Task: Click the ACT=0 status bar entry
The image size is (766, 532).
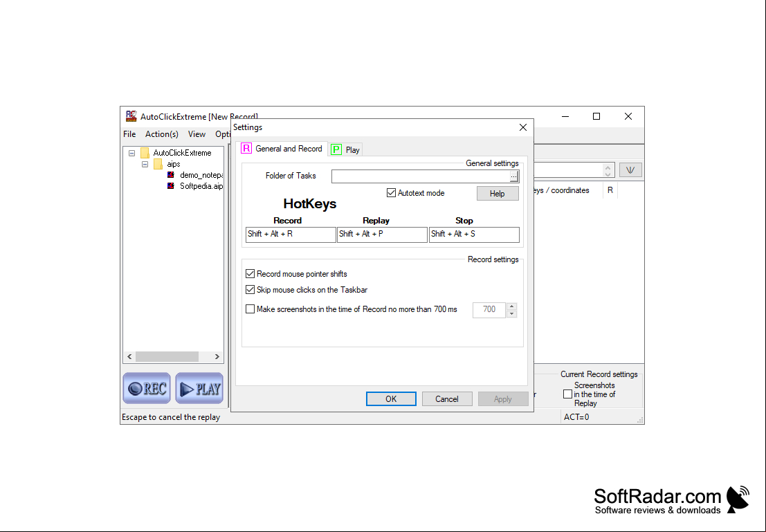Action: click(x=576, y=417)
